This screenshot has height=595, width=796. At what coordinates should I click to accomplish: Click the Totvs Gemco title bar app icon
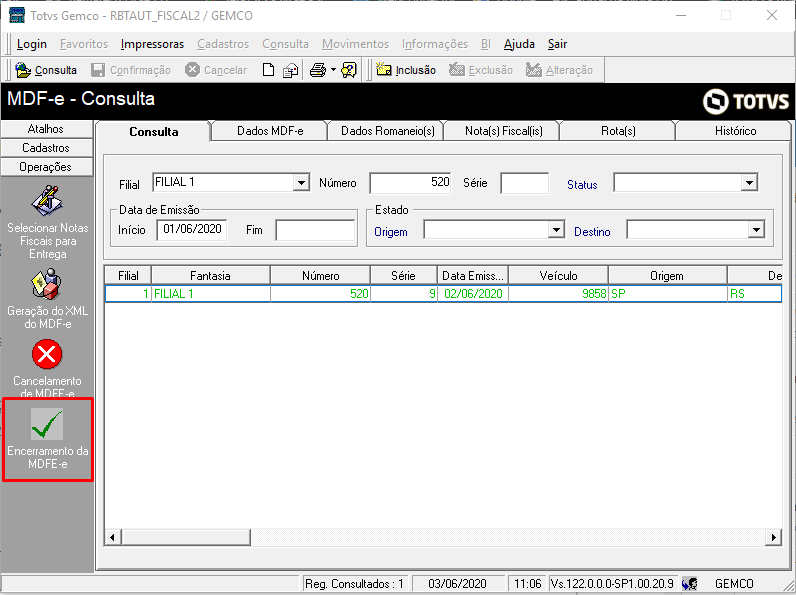point(17,15)
